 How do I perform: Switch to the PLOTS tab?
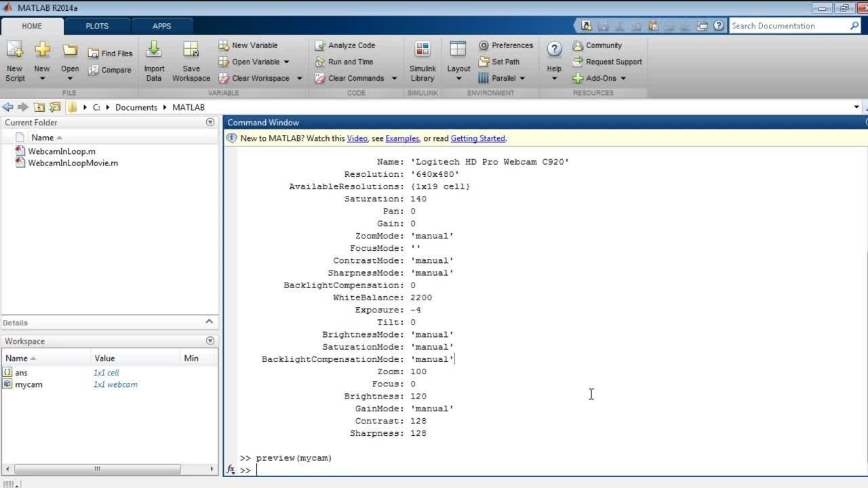(97, 26)
